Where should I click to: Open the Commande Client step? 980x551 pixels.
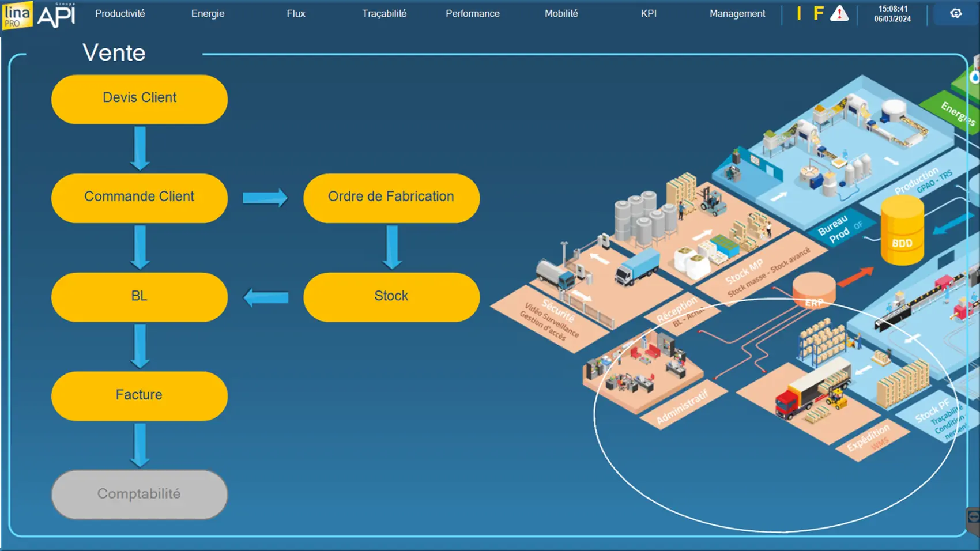[140, 198]
